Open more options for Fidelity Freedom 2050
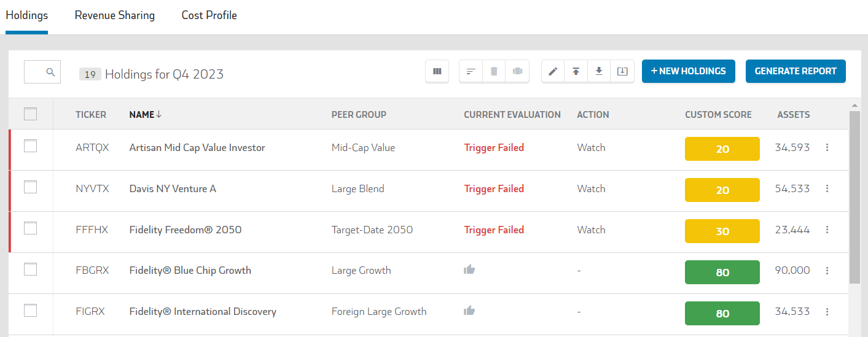This screenshot has width=868, height=337. point(827,230)
